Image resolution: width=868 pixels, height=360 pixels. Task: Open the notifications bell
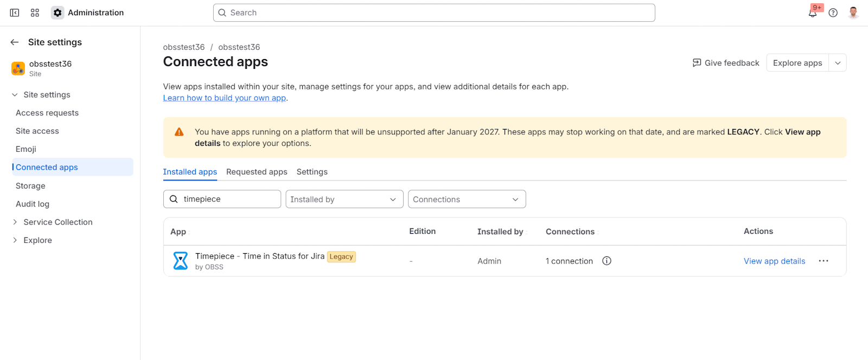coord(813,12)
